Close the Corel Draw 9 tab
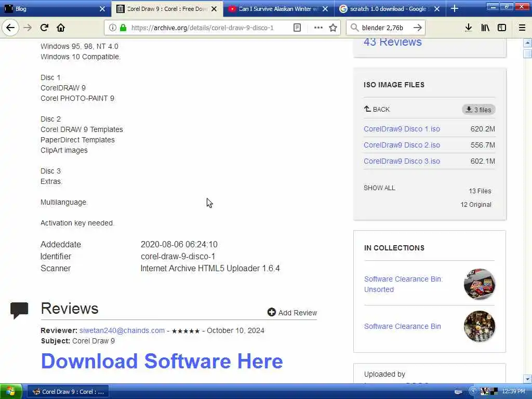The height and width of the screenshot is (399, 532). pyautogui.click(x=214, y=9)
